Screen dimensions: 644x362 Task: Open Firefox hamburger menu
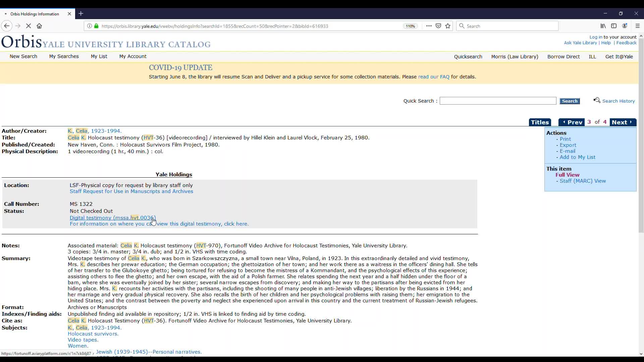pyautogui.click(x=638, y=26)
